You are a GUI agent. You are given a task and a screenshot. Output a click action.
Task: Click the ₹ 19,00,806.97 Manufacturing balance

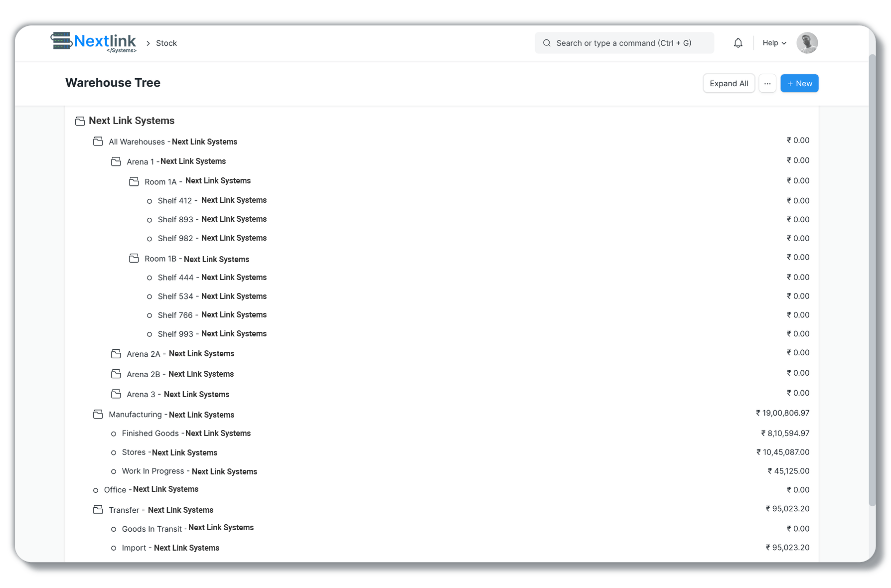[782, 413]
